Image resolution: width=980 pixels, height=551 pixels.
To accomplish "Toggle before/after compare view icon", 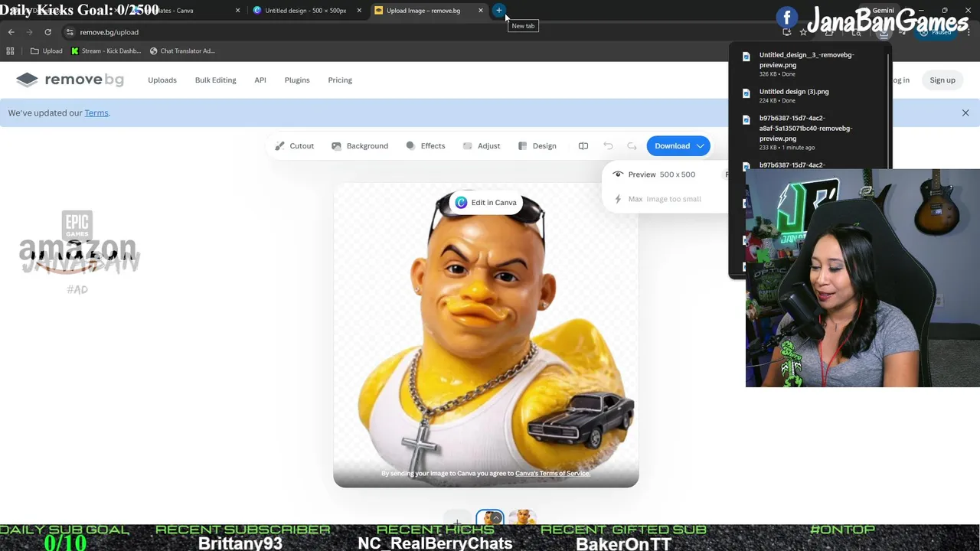I will point(583,145).
